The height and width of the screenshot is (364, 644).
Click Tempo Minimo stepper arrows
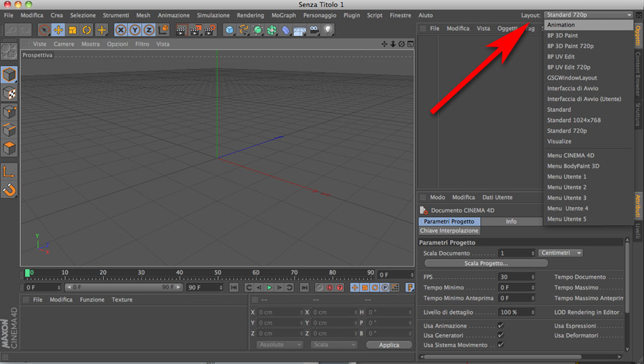(x=532, y=287)
